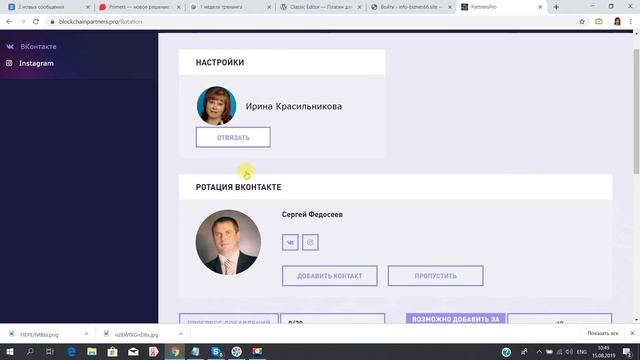Open a new browser tab

(556, 7)
